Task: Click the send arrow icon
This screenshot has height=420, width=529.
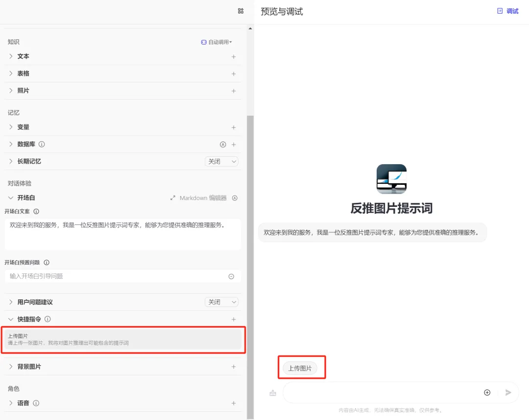Action: (x=508, y=393)
